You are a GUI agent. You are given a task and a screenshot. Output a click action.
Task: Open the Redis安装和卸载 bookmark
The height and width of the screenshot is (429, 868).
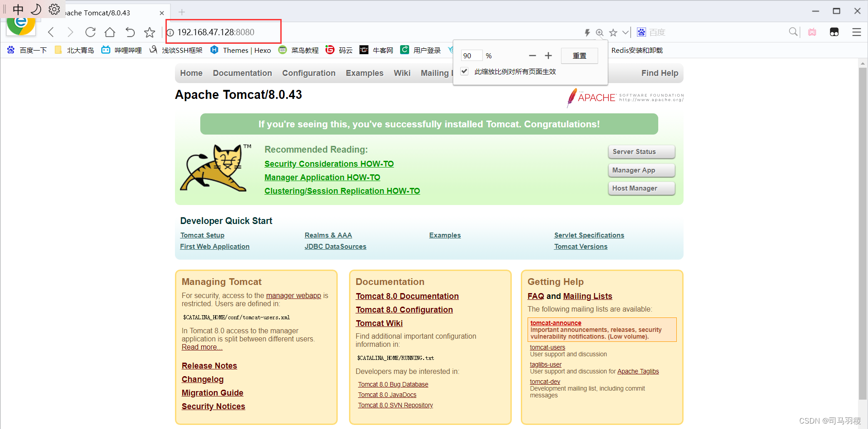637,50
